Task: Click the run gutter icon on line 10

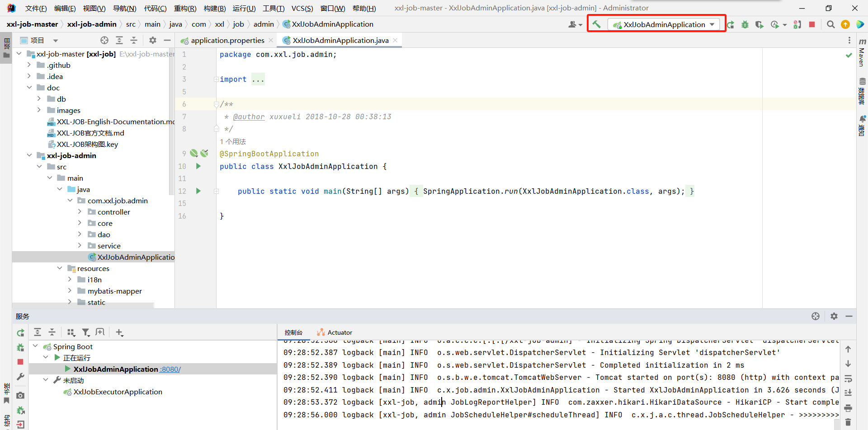Action: (x=198, y=166)
